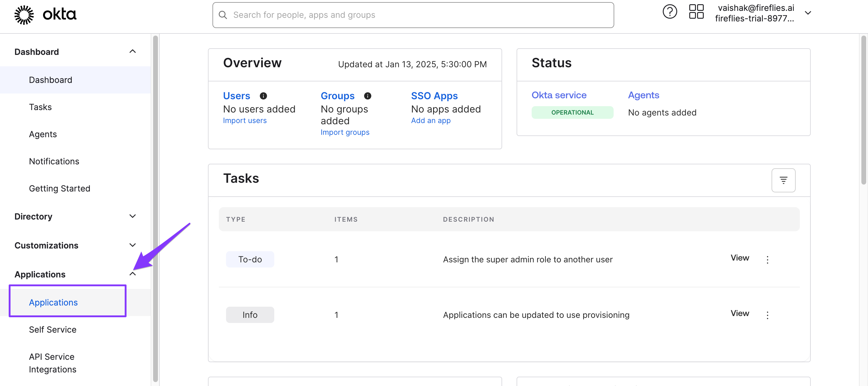Click the Import users link
The image size is (868, 386).
tap(244, 121)
